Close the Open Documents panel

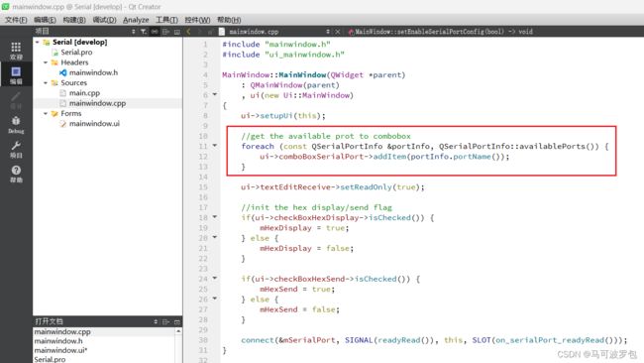point(177,322)
